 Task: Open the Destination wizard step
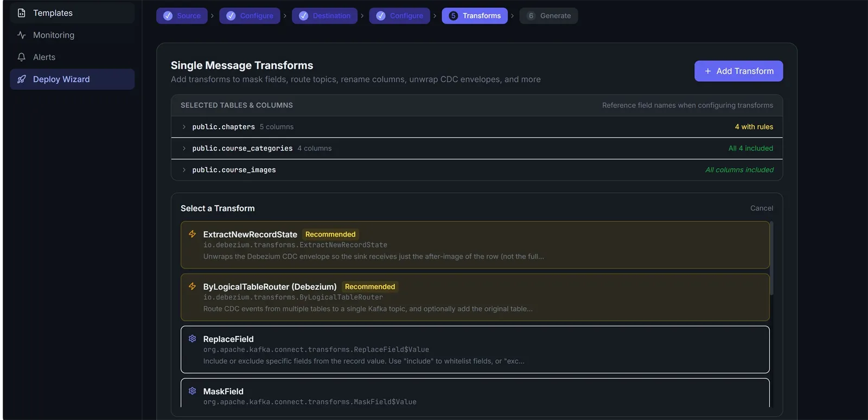[324, 16]
